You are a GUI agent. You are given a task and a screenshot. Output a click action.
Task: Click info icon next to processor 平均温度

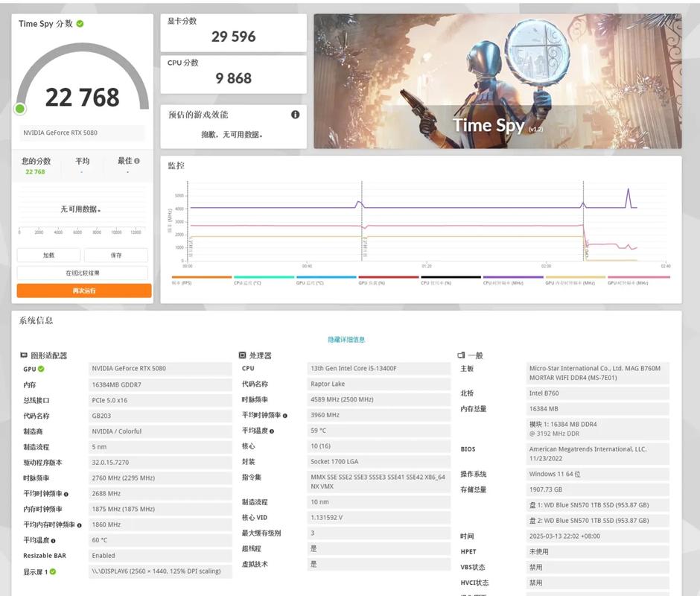coord(272,431)
